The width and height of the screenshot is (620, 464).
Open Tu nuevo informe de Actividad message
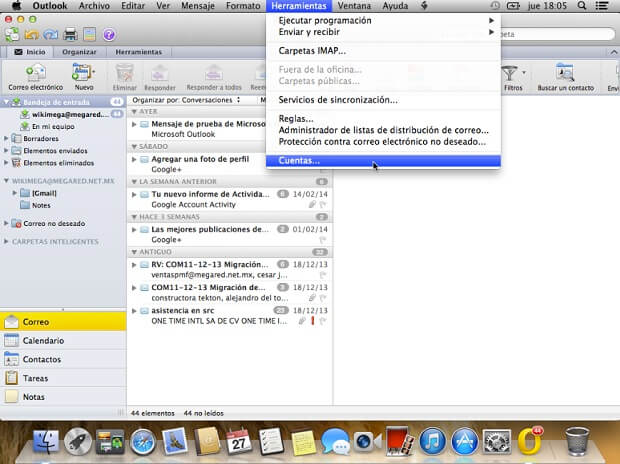point(230,199)
